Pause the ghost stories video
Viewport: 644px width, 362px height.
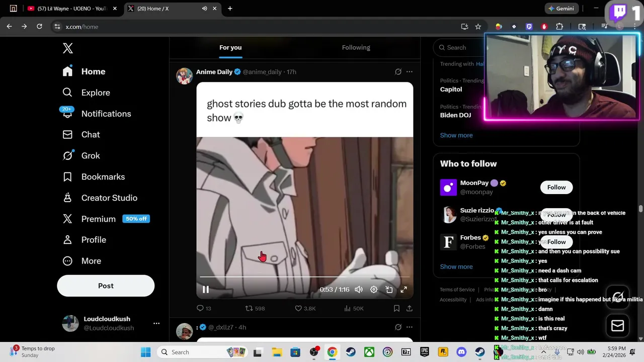[x=206, y=289]
